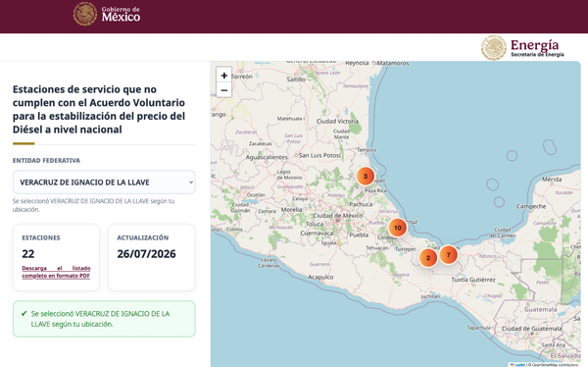Image resolution: width=588 pixels, height=367 pixels.
Task: Open the cluster marker showing 2
Action: click(x=428, y=258)
